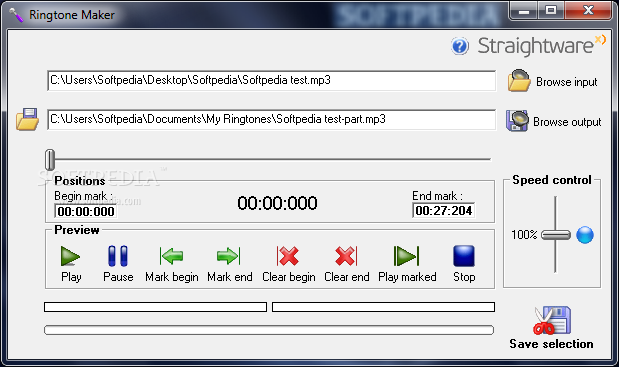619x367 pixels.
Task: Close the Ringtone Maker window
Action: (588, 11)
